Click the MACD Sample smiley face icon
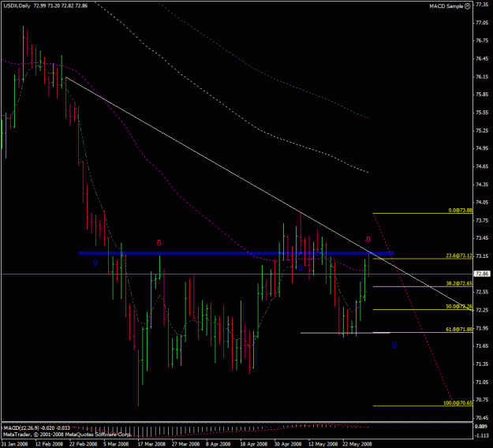Screen dimensions: 493x448 coord(468,6)
